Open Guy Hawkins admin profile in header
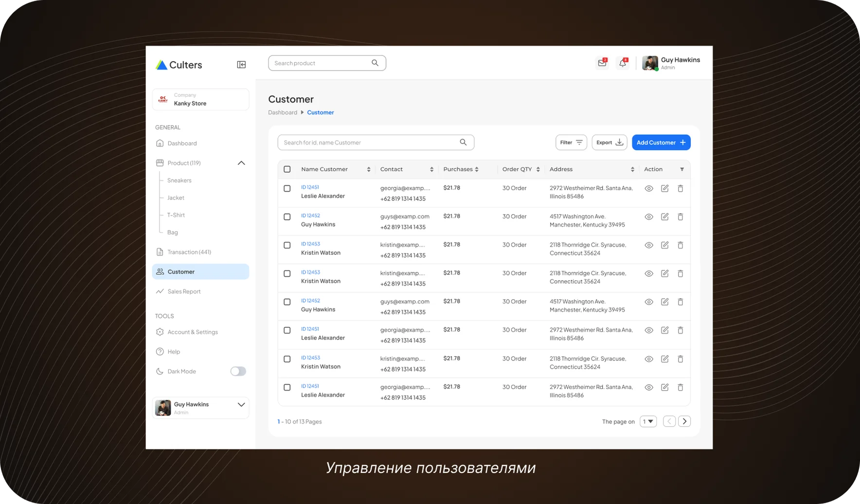860x504 pixels. [x=671, y=63]
